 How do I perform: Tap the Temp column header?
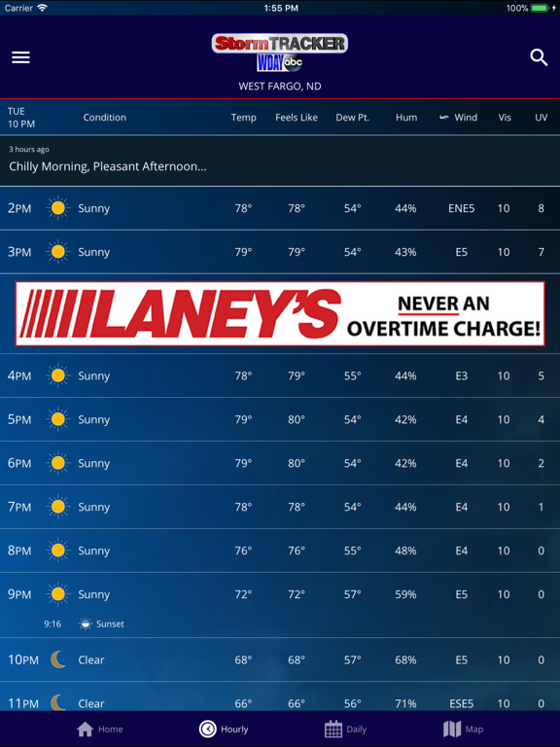click(x=243, y=117)
